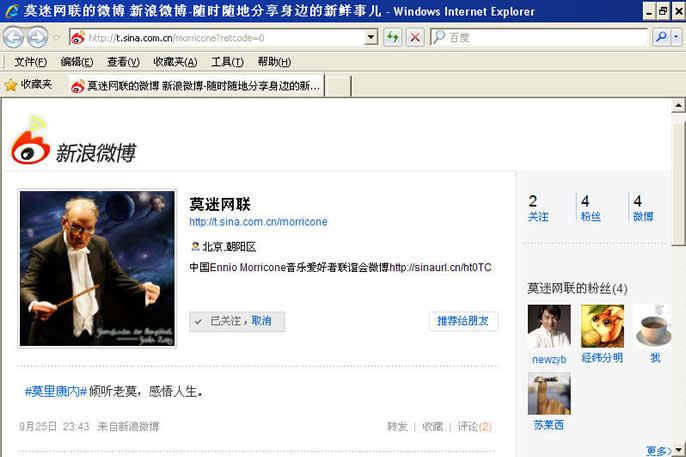The height and width of the screenshot is (457, 686).
Task: Click the Favorites star icon
Action: click(x=10, y=85)
